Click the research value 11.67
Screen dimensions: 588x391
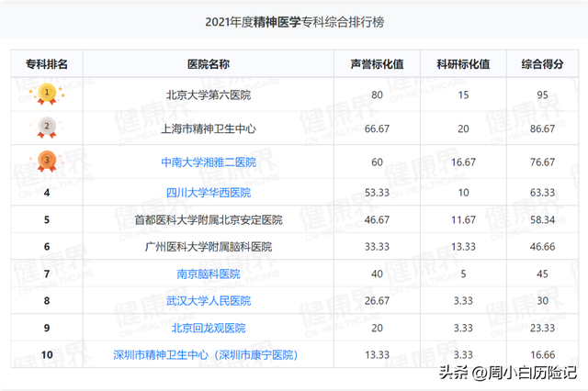tap(463, 220)
